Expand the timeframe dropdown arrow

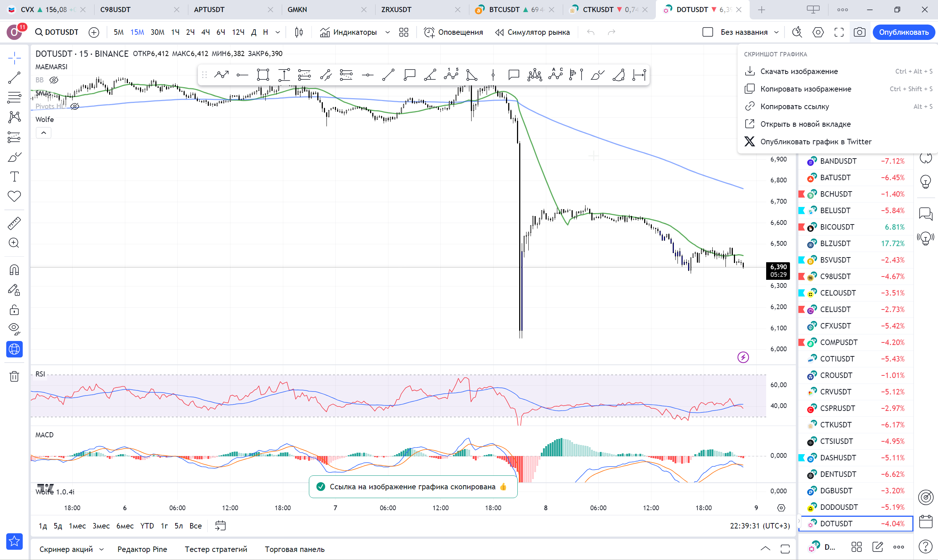click(278, 32)
